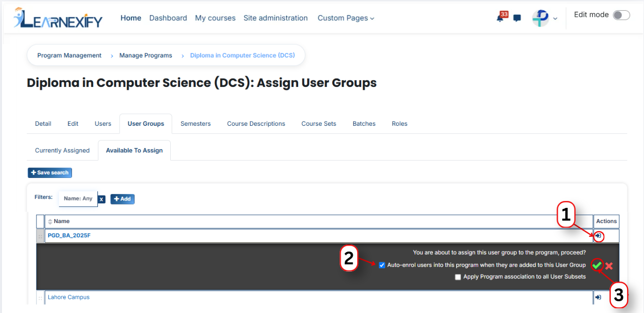Viewport: 644px width, 313px height.
Task: Open the Lahore Campus user group link
Action: (x=68, y=297)
